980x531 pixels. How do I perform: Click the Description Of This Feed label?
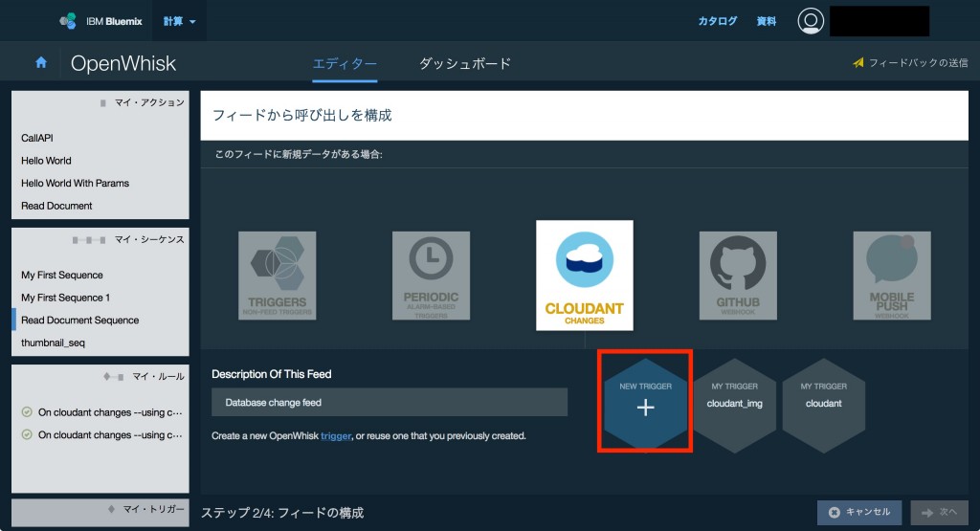(x=271, y=374)
